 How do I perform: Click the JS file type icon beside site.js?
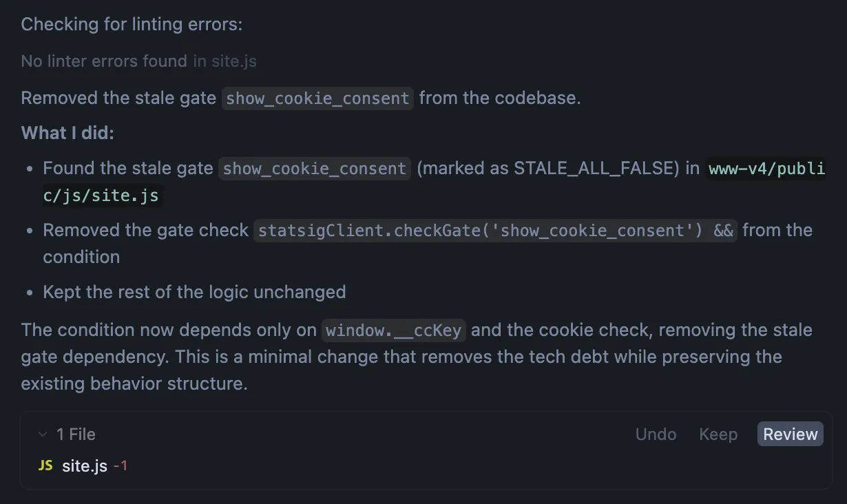click(x=45, y=465)
